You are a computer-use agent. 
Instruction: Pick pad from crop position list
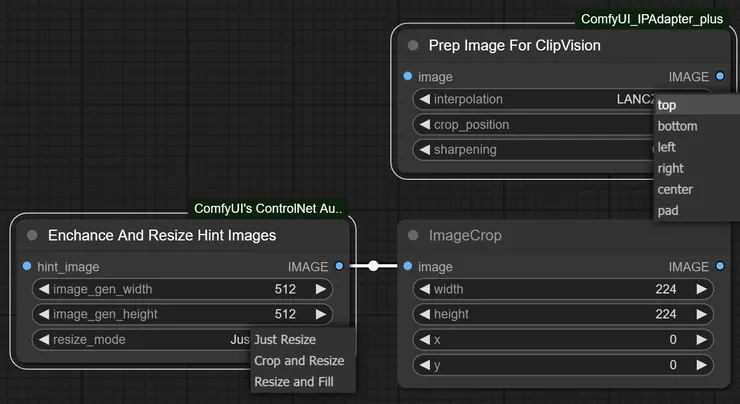pos(668,211)
